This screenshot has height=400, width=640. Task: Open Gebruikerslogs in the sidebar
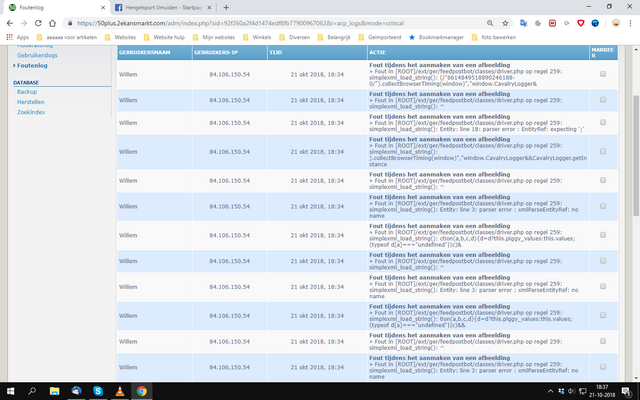coord(37,55)
